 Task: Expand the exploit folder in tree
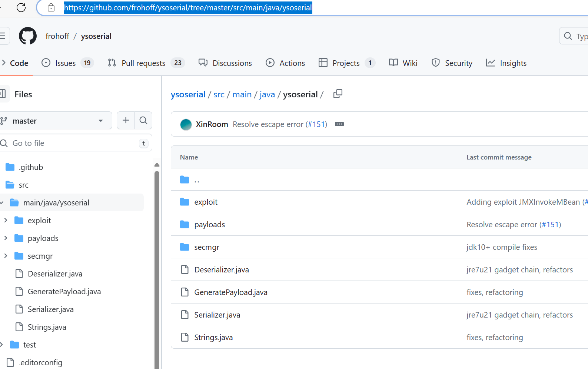coord(6,221)
